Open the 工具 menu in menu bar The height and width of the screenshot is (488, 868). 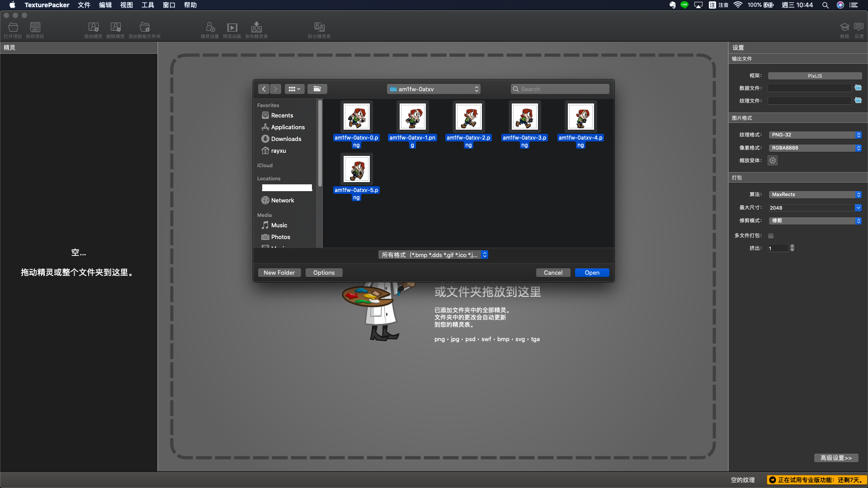pos(147,5)
